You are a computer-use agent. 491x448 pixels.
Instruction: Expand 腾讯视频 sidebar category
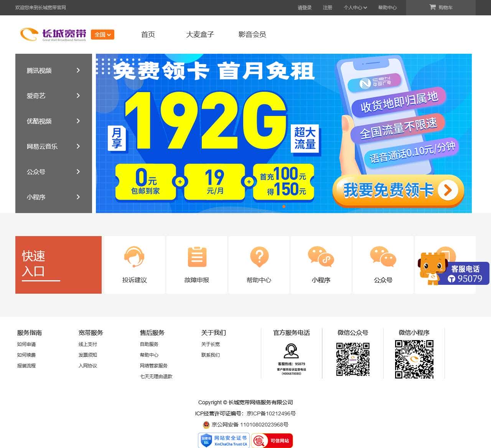point(54,70)
